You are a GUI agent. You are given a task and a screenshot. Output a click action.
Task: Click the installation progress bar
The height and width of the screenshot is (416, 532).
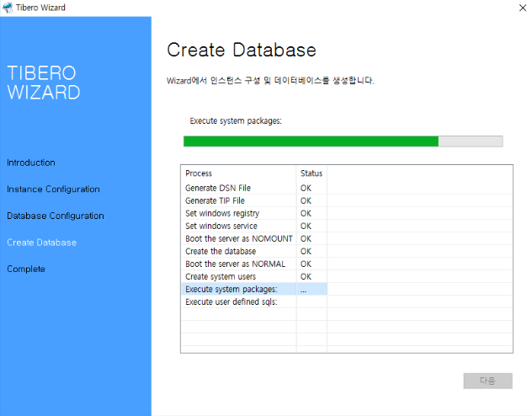point(343,141)
